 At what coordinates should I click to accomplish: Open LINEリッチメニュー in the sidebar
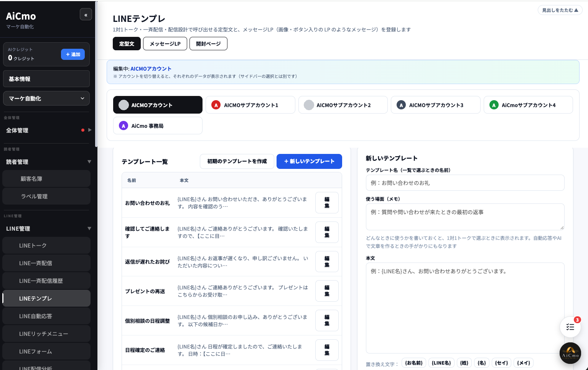point(46,334)
